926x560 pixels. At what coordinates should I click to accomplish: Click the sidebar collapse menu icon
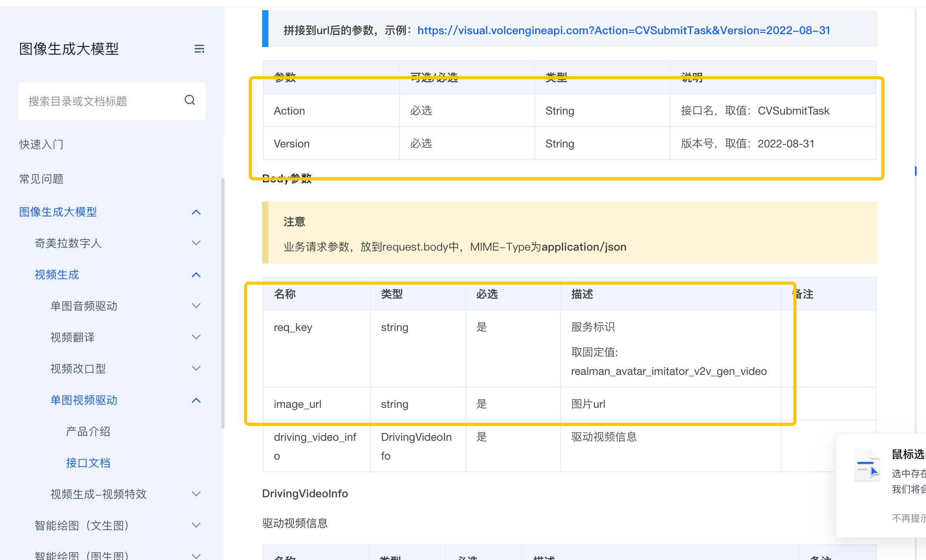[199, 49]
